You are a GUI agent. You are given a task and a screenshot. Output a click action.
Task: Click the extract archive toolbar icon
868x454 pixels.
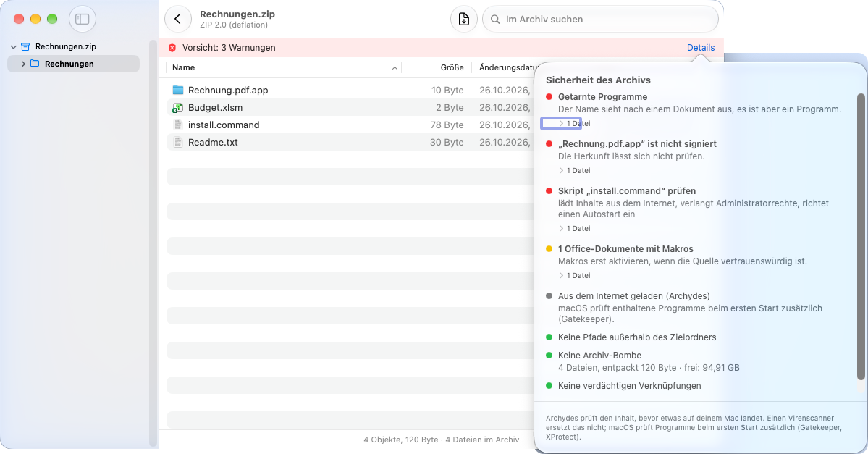[464, 20]
